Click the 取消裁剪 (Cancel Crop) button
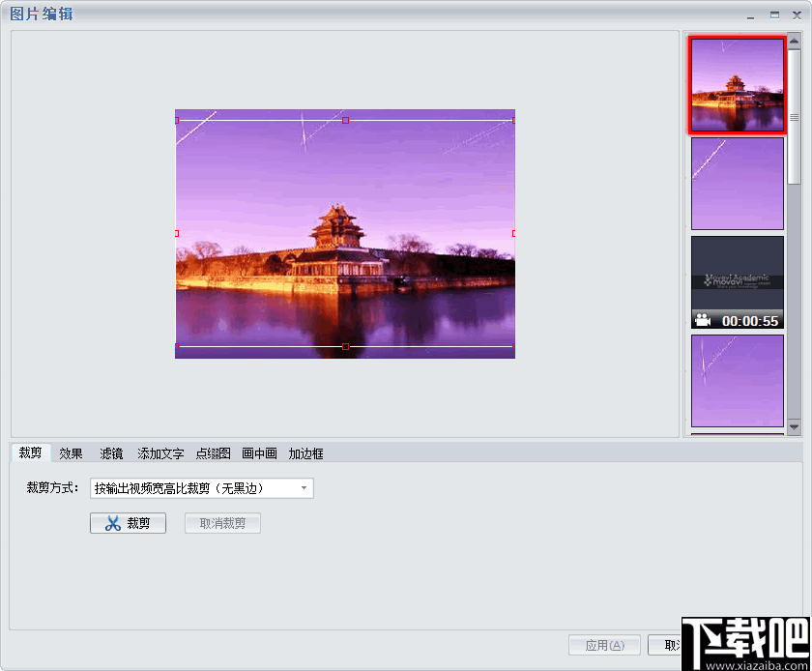Image resolution: width=812 pixels, height=671 pixels. [x=222, y=523]
